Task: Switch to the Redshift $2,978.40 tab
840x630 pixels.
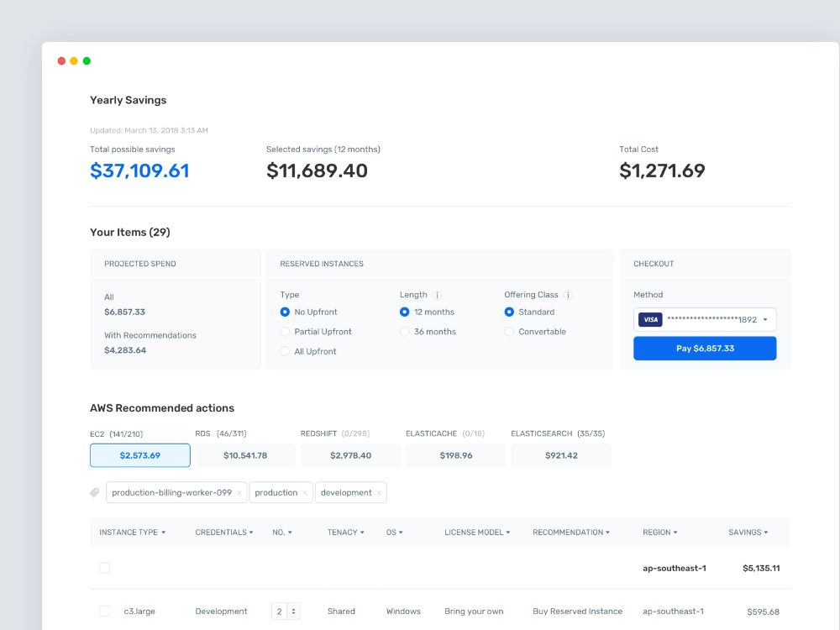Action: 350,455
